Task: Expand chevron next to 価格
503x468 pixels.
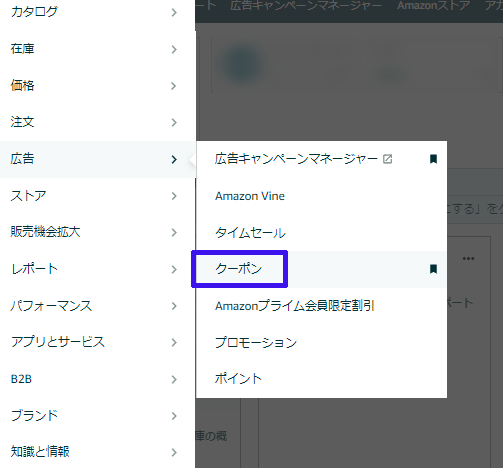Action: tap(174, 86)
